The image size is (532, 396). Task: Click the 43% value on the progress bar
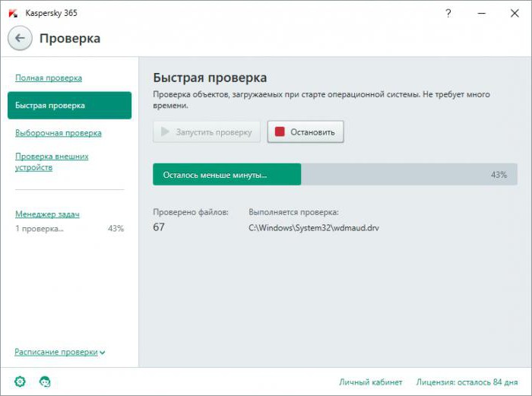pyautogui.click(x=499, y=175)
